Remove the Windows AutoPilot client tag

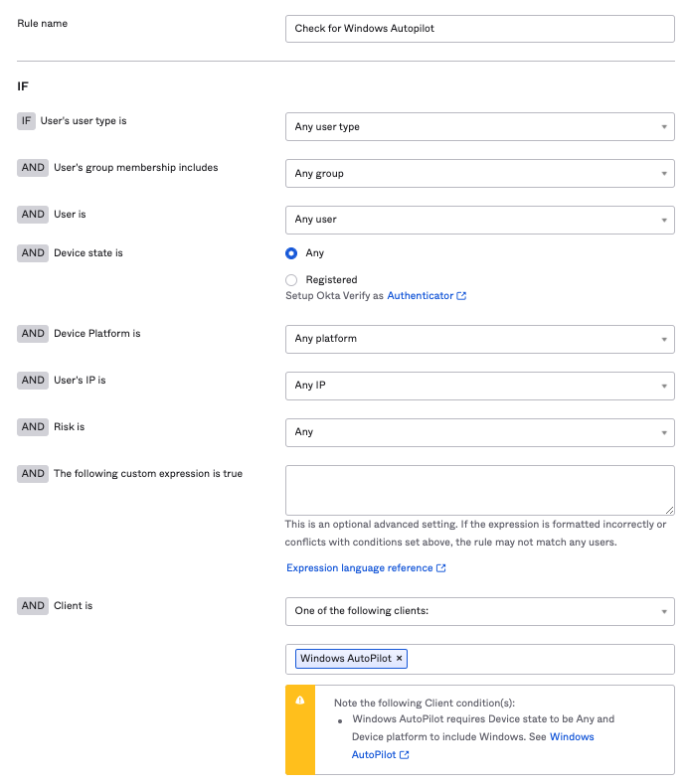click(400, 659)
